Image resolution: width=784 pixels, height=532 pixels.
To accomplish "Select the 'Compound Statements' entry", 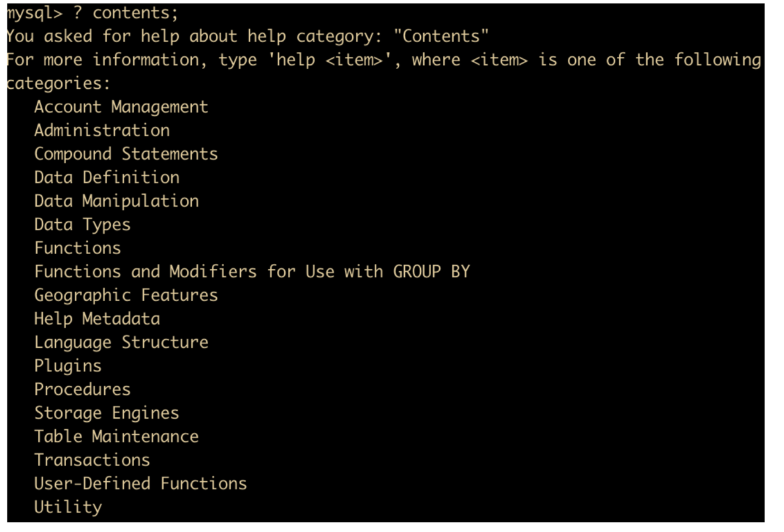I will 126,154.
